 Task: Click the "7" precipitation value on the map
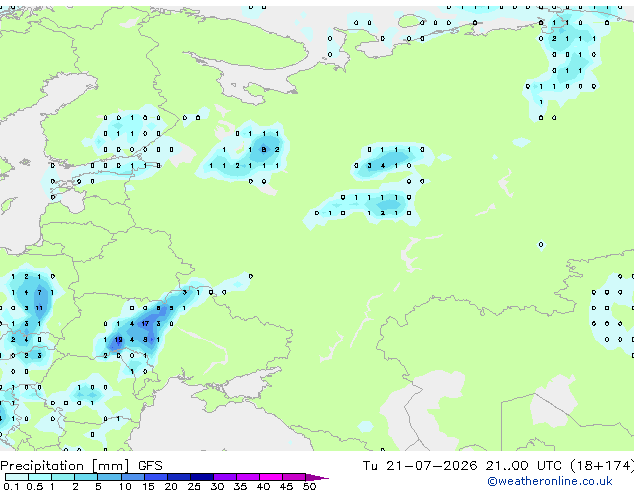39,292
